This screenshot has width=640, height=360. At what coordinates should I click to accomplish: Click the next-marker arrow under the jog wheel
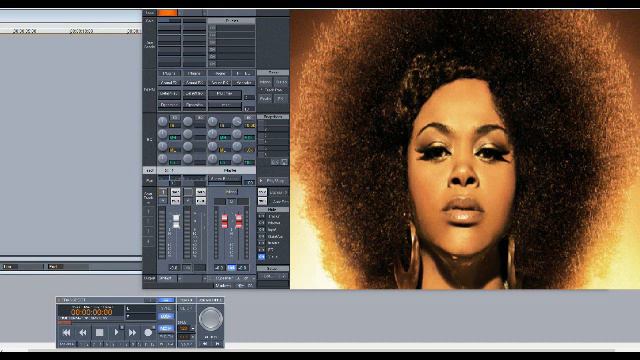[217, 344]
